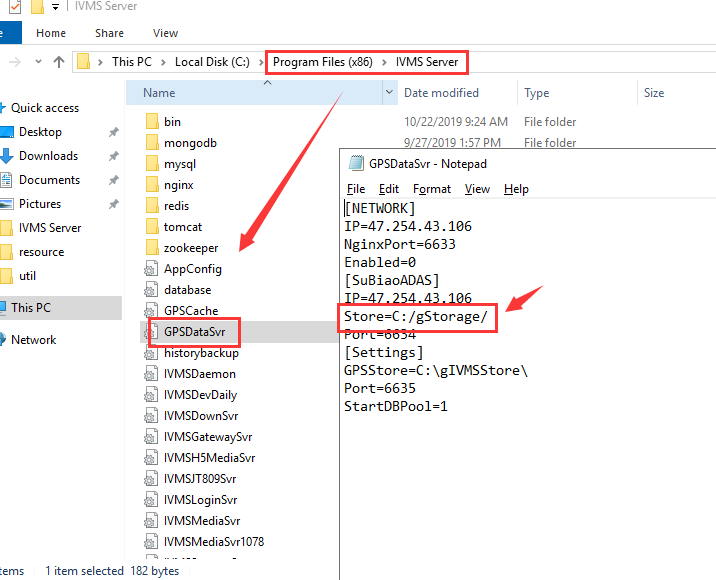
Task: Click the nginx folder icon
Action: 152,185
